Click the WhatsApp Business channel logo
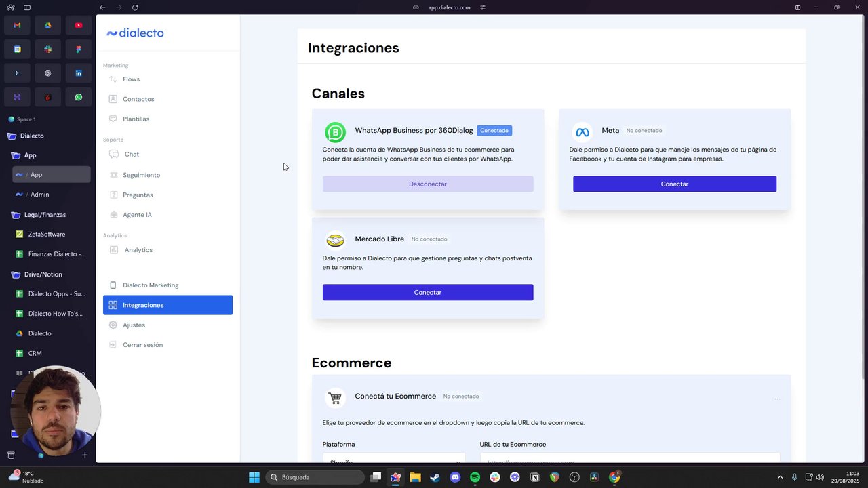 pos(335,132)
